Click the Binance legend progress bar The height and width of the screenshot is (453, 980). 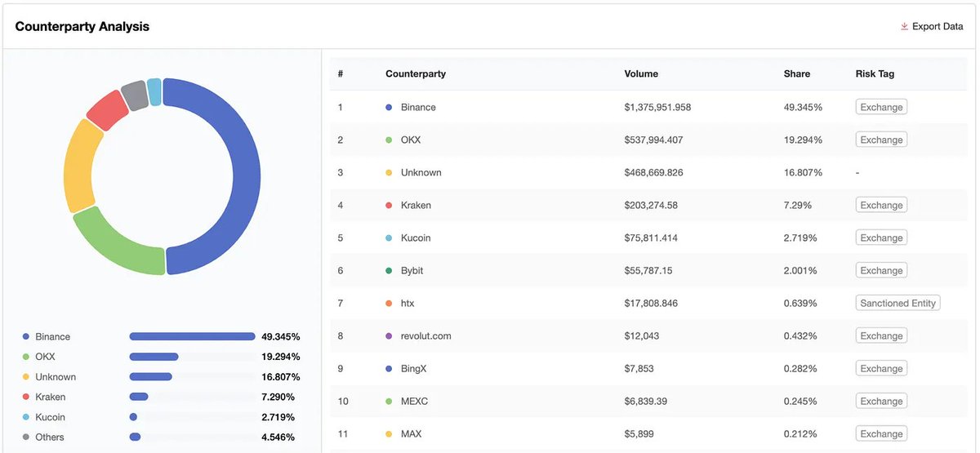pos(192,336)
